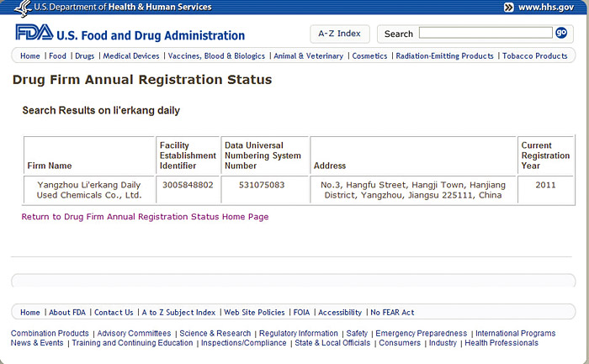
Task: Open Advisory Committees link
Action: point(134,333)
